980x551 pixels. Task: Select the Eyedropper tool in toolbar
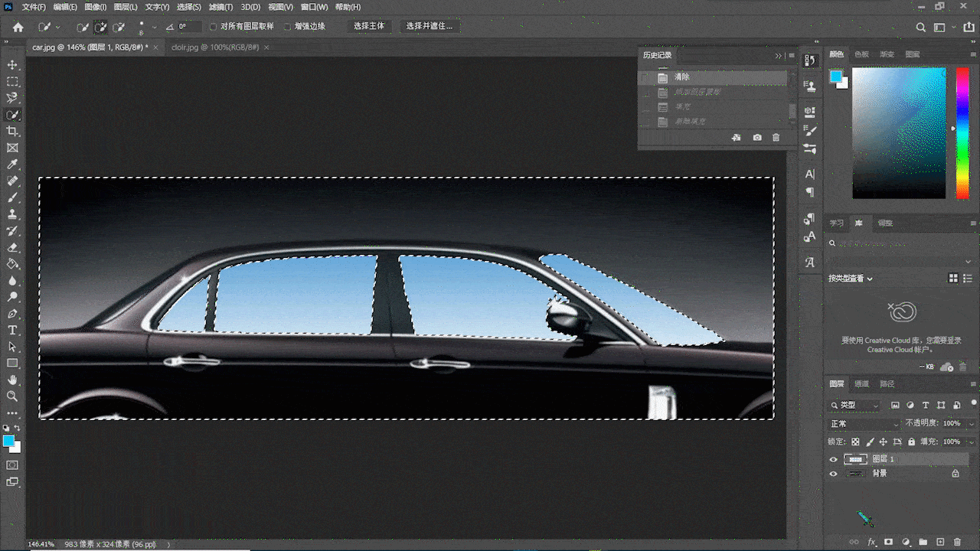[12, 165]
